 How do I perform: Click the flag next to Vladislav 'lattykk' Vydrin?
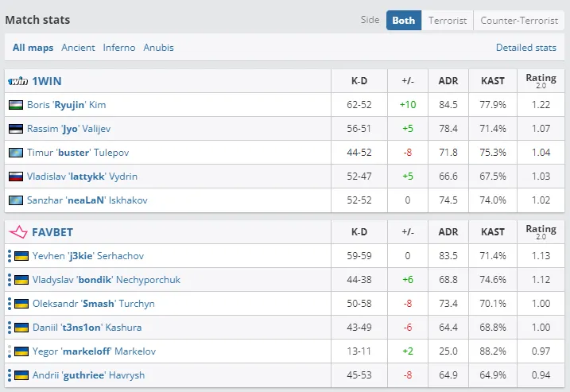(16, 177)
